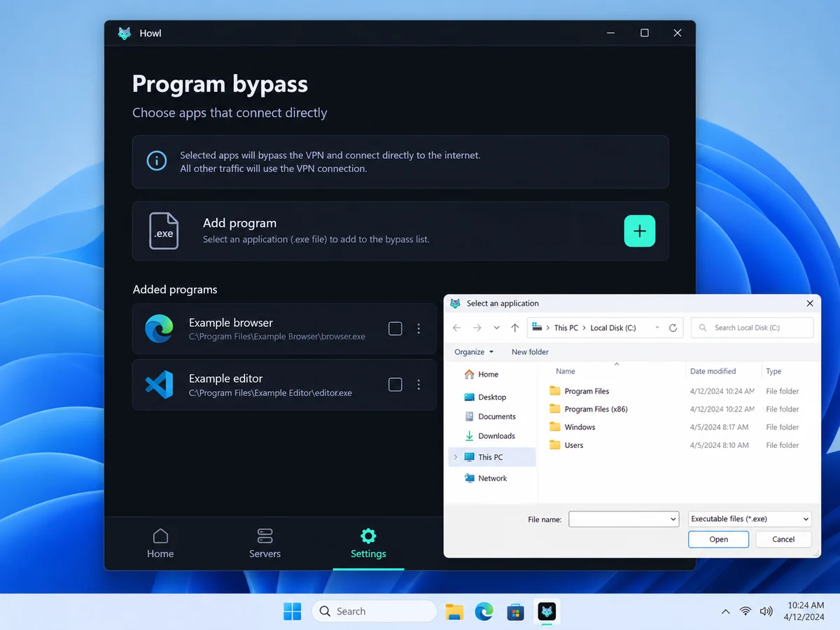The image size is (840, 630).
Task: Go to Downloads in navigation pane
Action: [489, 436]
